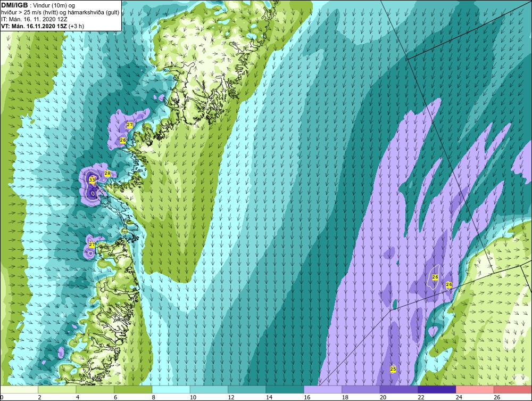Click the 24–26 m/s pink legend swatch

475,389
